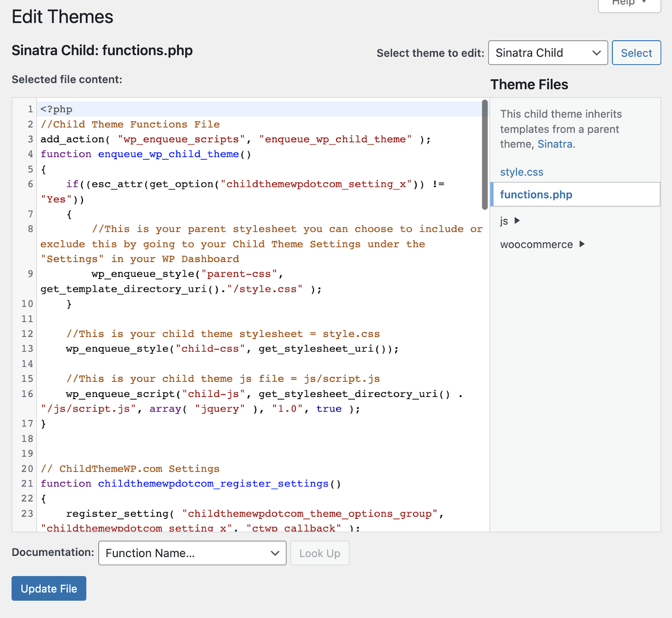672x618 pixels.
Task: Expand the woocommerce folder
Action: pyautogui.click(x=542, y=245)
